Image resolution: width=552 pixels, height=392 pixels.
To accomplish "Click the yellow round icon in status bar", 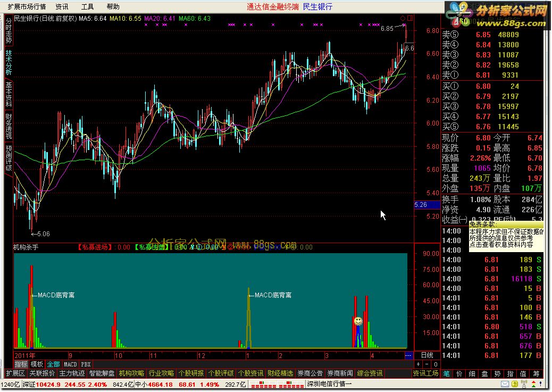I will click(x=515, y=384).
